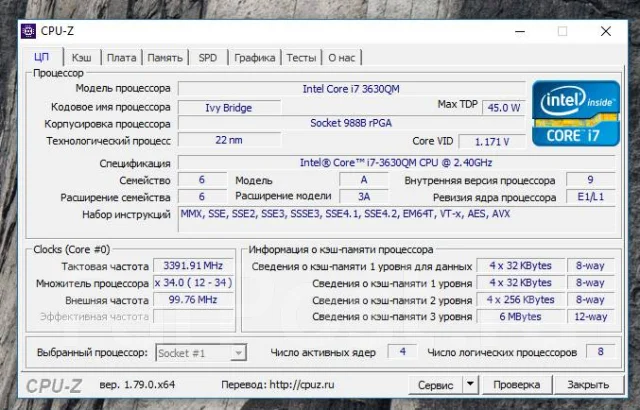
Task: Click the 4 x 256 KBytes L2 cache value
Action: tap(520, 299)
